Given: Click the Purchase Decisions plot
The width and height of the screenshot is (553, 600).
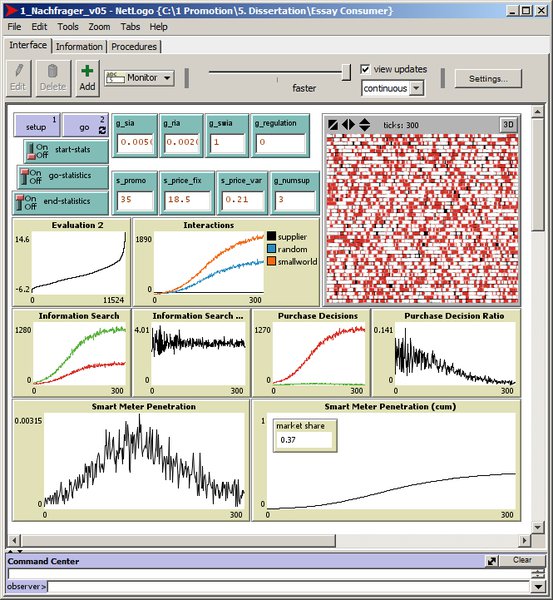Looking at the screenshot, I should coord(311,353).
